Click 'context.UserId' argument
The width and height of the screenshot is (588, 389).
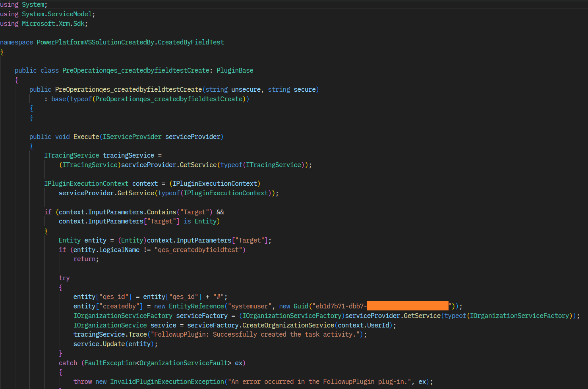click(364, 325)
